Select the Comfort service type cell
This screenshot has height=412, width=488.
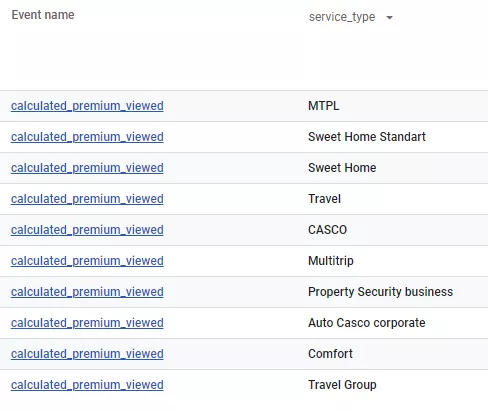(330, 354)
